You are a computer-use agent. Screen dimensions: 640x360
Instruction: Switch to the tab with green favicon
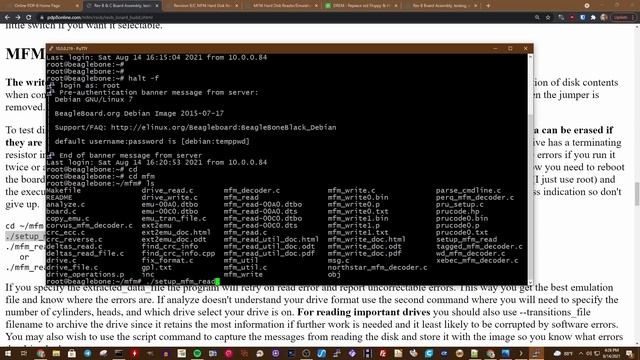361,6
